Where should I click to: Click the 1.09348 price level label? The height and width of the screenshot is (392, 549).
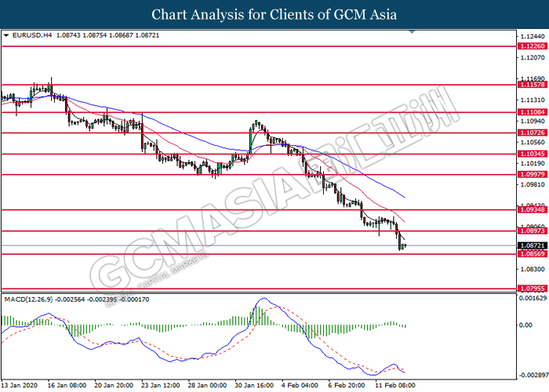[533, 209]
